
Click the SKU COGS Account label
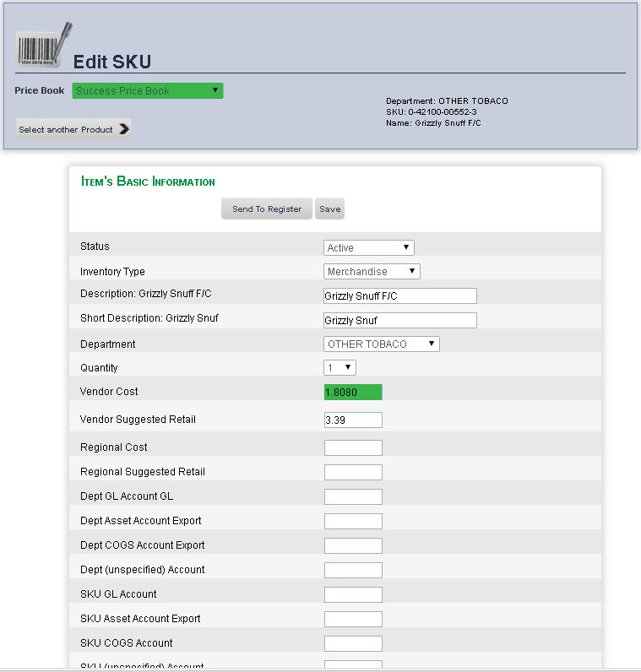(x=127, y=642)
